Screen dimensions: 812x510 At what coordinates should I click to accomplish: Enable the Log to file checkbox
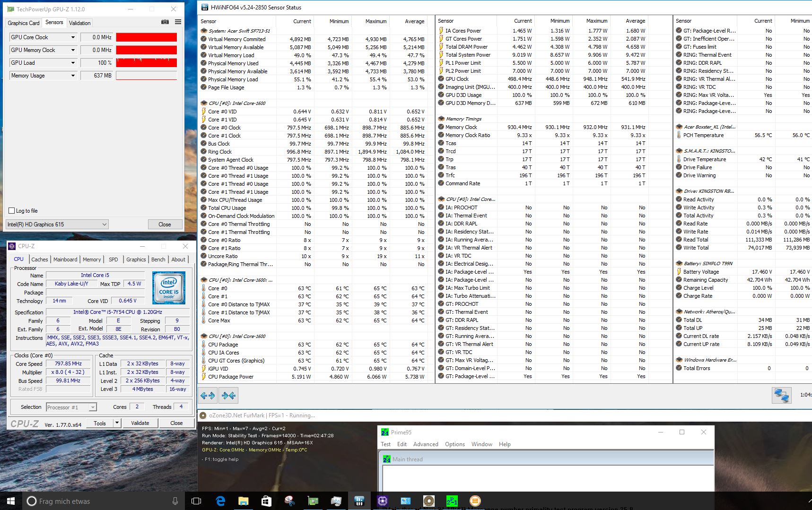point(12,211)
